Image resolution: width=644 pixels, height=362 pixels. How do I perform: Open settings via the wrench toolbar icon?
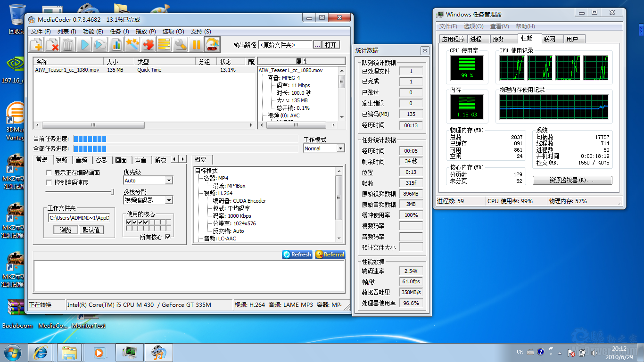pyautogui.click(x=180, y=45)
